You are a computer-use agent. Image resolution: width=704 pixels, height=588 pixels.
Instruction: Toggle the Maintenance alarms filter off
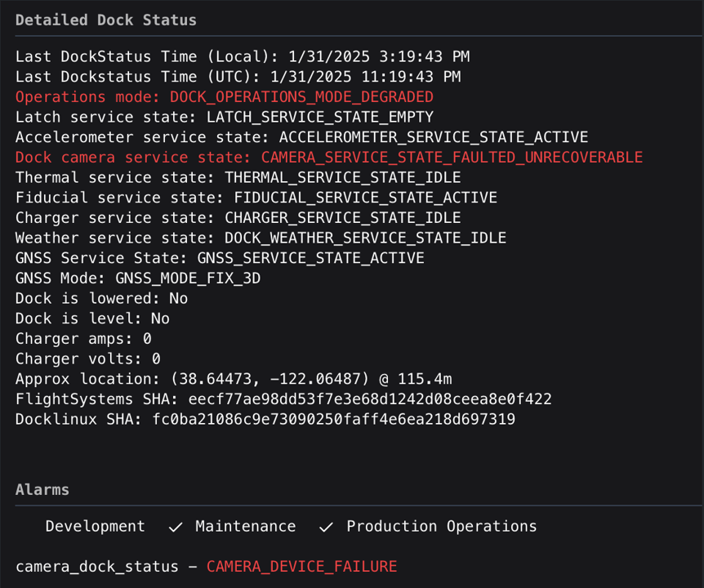(232, 526)
